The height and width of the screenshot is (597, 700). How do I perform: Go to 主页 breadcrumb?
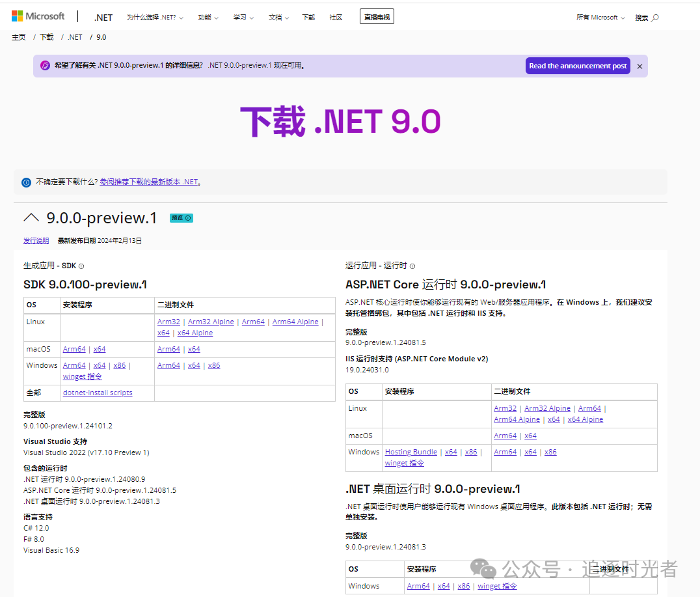(x=19, y=37)
